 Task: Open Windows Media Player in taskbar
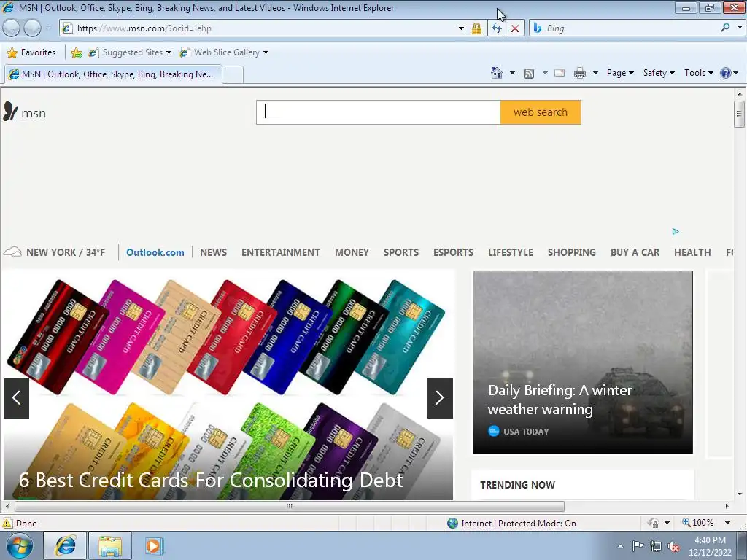coord(153,545)
